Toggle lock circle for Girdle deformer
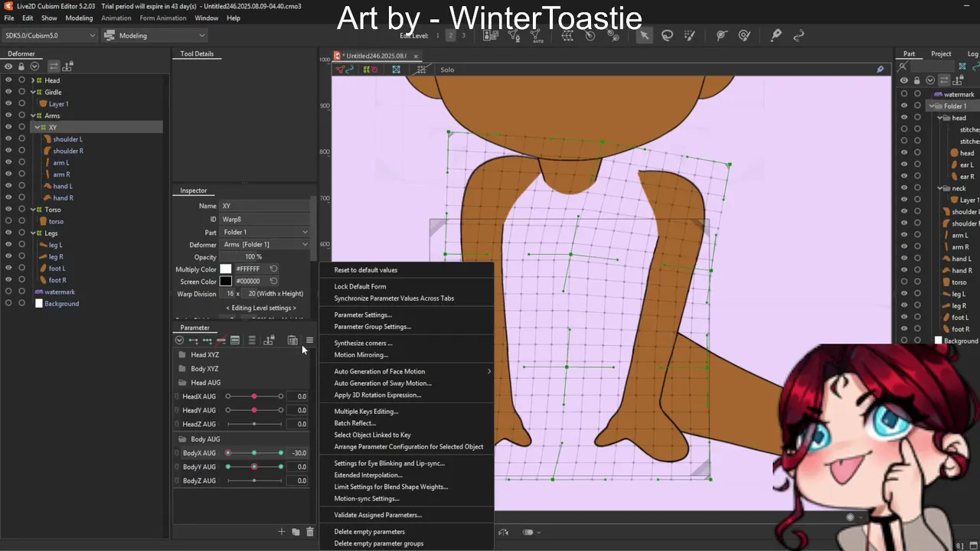Viewport: 980px width, 551px height. click(x=21, y=92)
